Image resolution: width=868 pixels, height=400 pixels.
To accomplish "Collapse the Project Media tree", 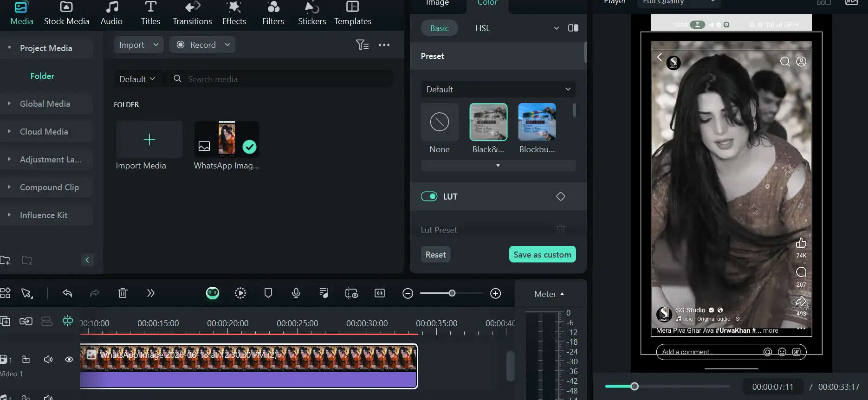I will [9, 48].
